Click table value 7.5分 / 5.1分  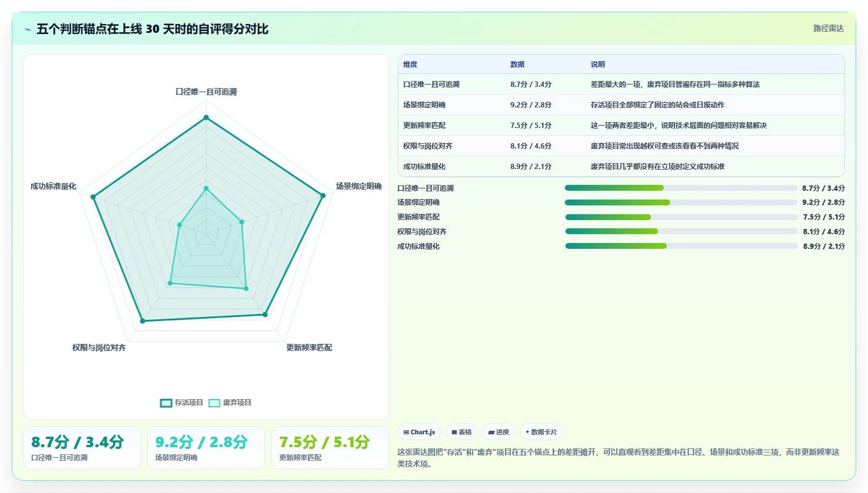point(531,126)
